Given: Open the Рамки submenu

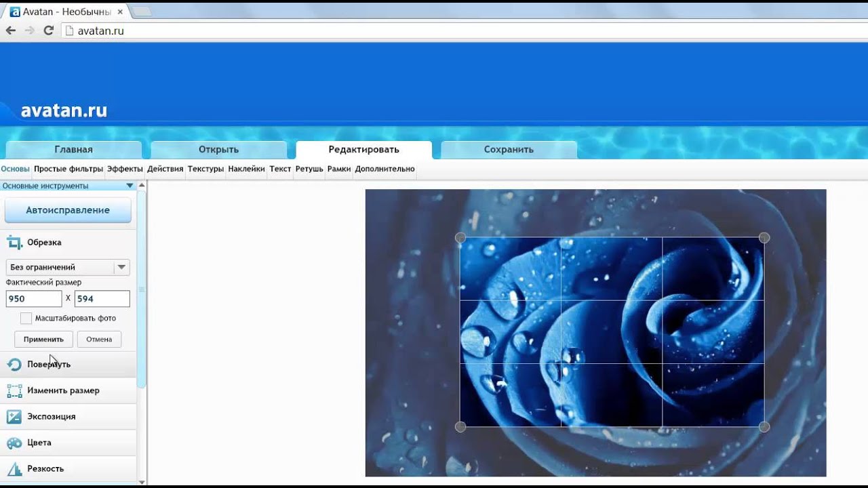Looking at the screenshot, I should point(339,169).
